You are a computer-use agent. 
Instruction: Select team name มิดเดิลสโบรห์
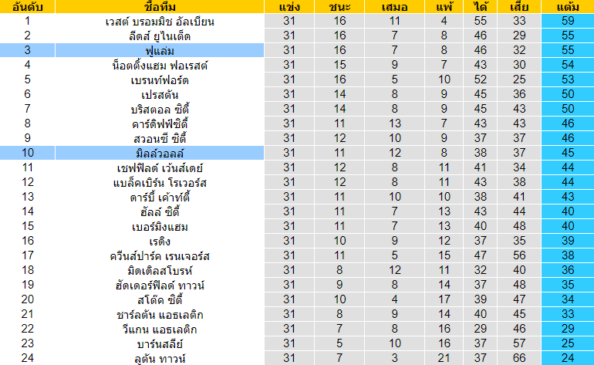160,271
